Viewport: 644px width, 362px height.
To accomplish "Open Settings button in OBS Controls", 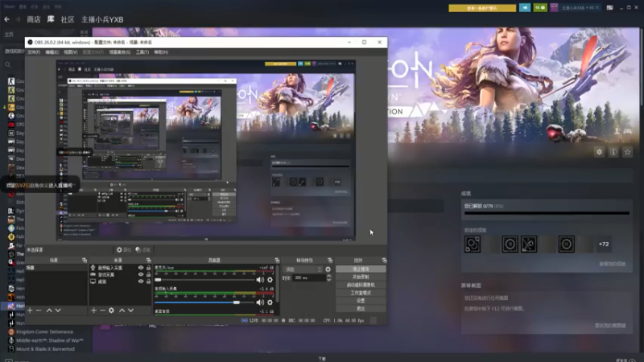I will [x=361, y=300].
